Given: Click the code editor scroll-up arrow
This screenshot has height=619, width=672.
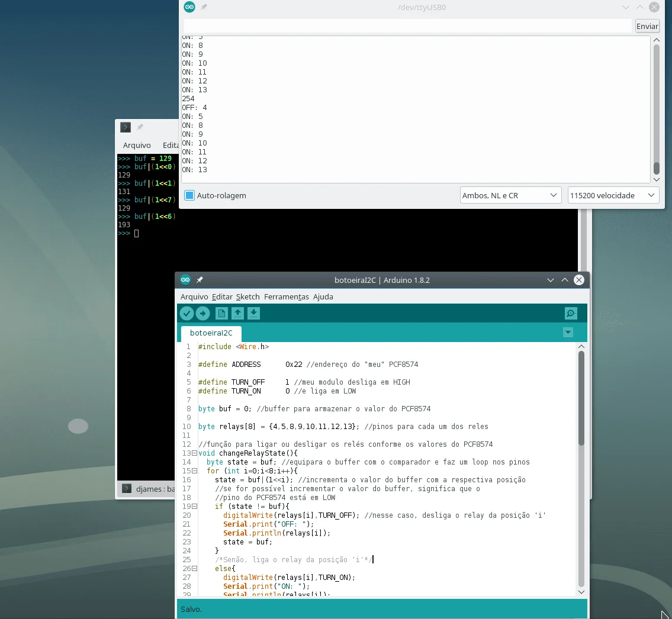Looking at the screenshot, I should click(x=581, y=347).
